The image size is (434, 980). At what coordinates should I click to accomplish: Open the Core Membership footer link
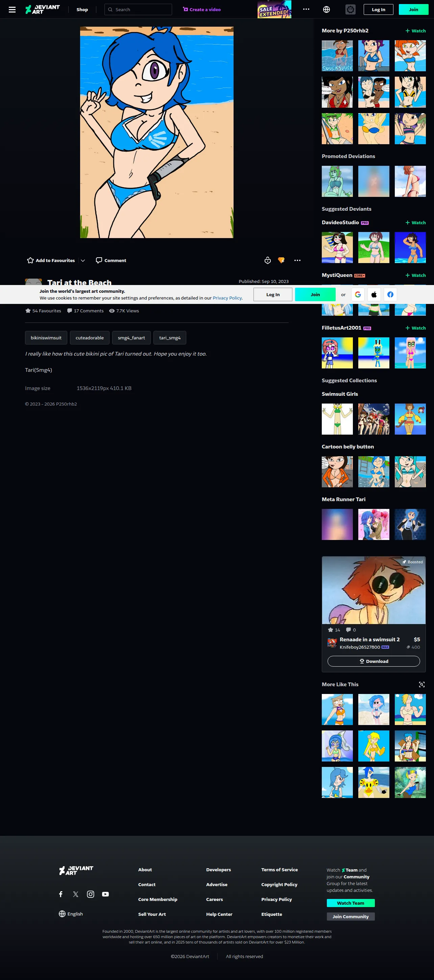[158, 899]
